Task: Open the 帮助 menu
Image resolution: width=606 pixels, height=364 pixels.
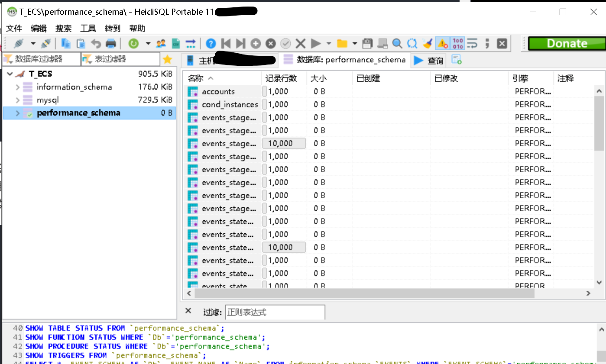Action: [x=137, y=28]
